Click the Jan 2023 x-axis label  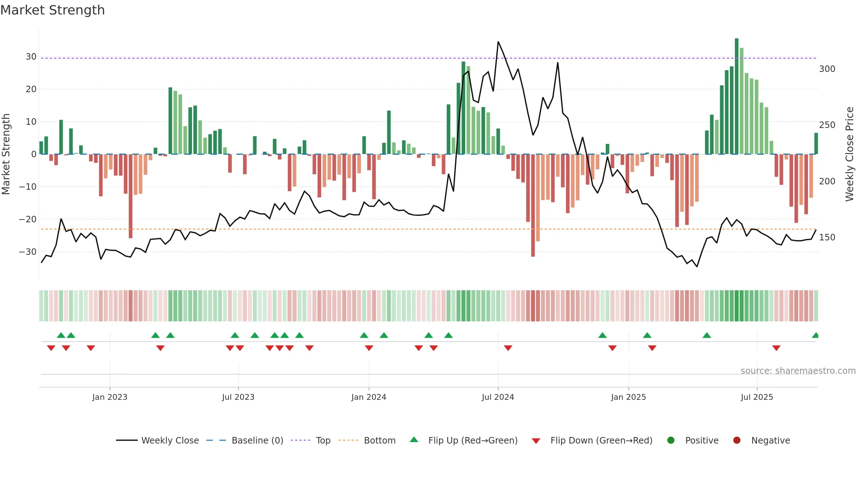pyautogui.click(x=110, y=397)
